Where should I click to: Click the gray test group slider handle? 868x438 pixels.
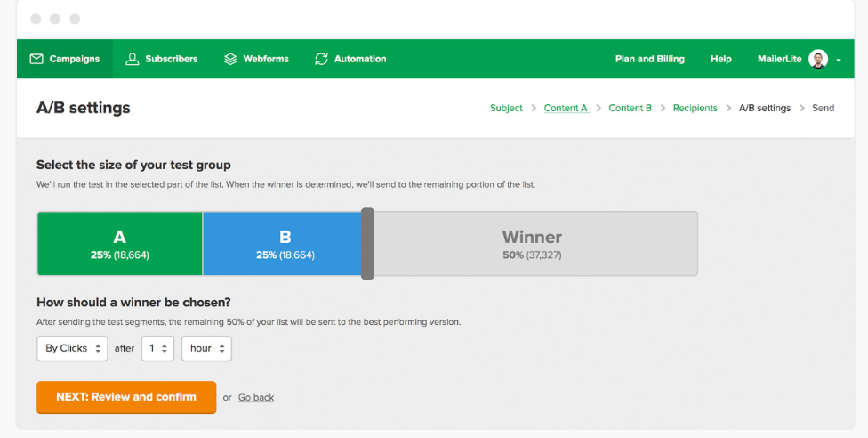[367, 243]
